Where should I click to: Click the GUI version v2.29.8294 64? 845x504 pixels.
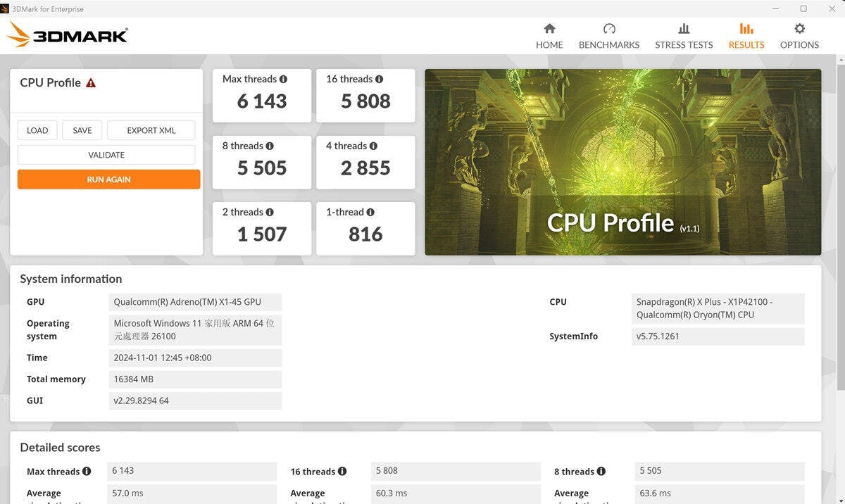pos(195,401)
